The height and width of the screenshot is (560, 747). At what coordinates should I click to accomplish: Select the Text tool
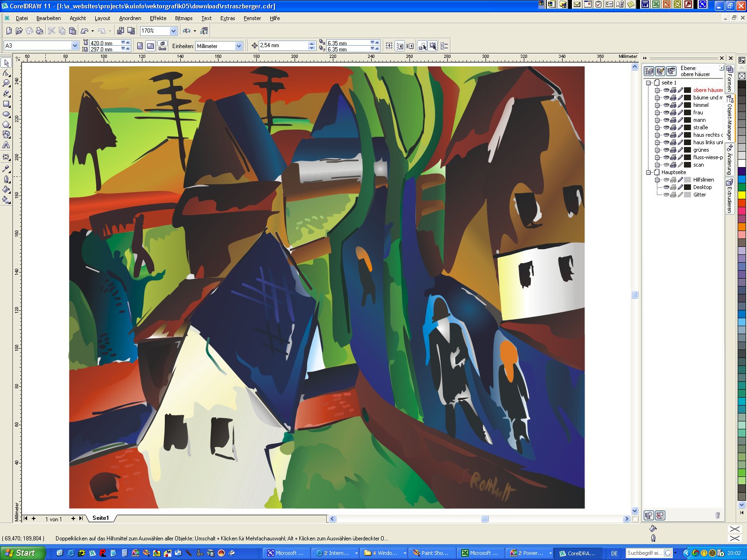7,145
